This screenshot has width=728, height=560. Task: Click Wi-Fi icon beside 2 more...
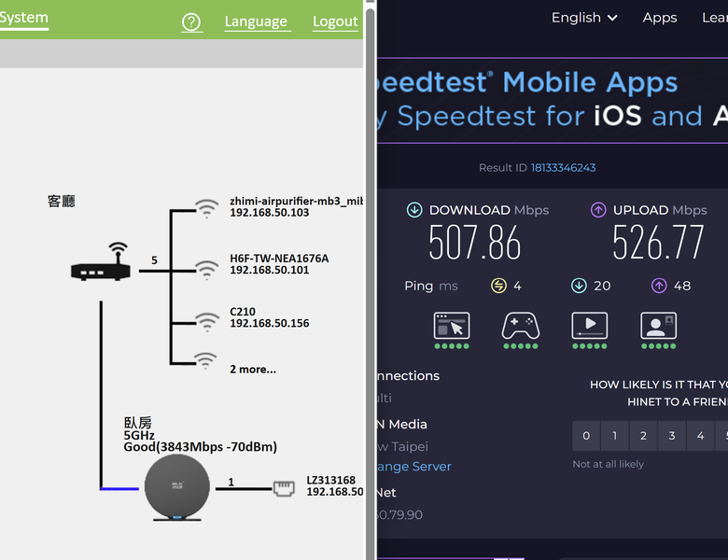coord(205,361)
